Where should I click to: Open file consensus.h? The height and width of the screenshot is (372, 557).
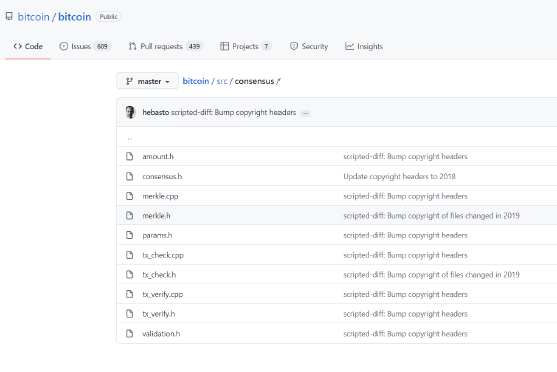[x=162, y=176]
